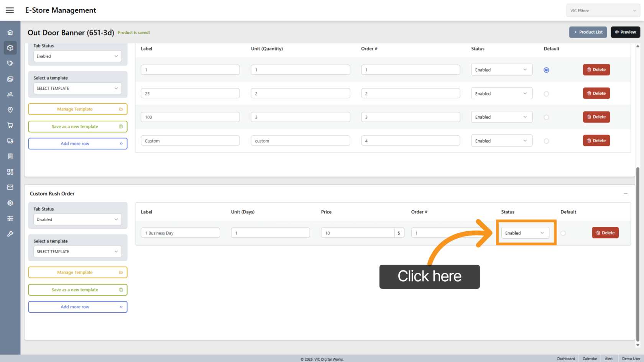Click the delivery truck sidebar icon
Viewport: 644px width, 362px height.
(10, 141)
